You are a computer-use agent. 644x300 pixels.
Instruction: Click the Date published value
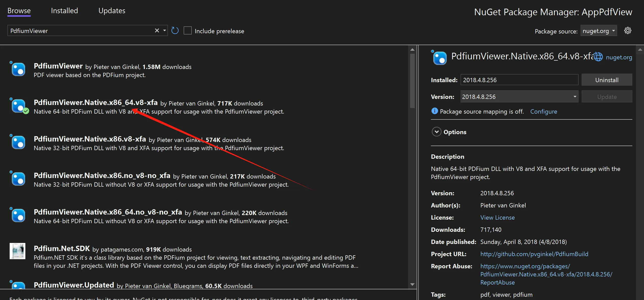(524, 242)
